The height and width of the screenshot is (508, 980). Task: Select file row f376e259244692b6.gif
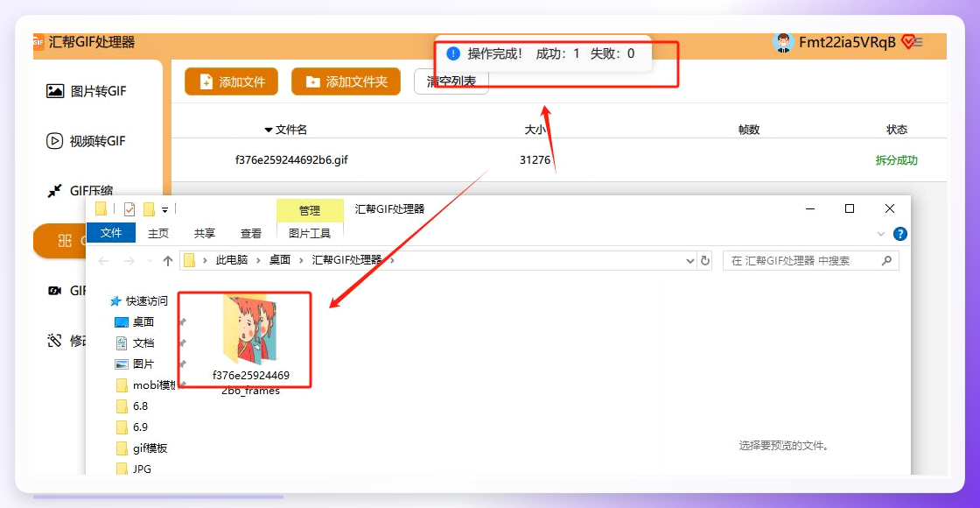click(x=559, y=160)
